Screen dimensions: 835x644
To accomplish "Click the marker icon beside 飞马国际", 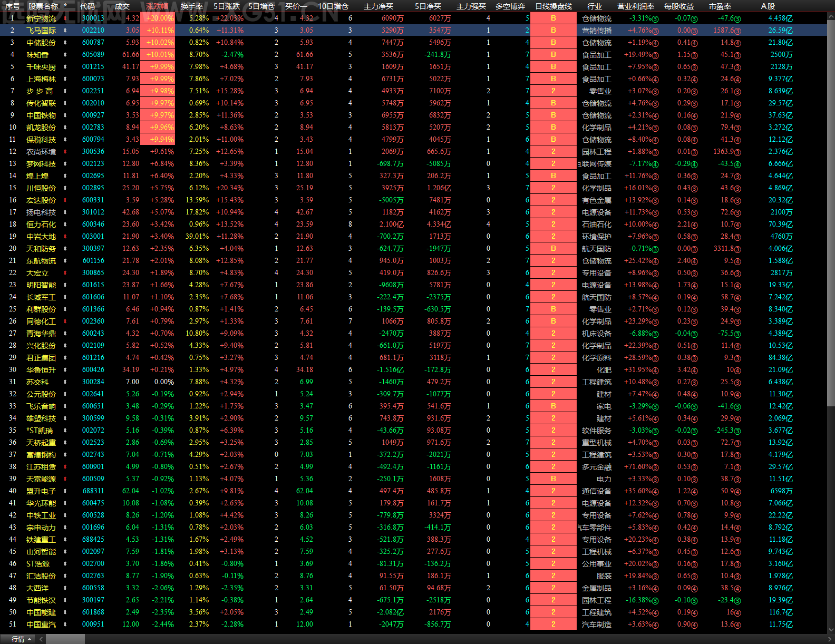I will pos(65,31).
